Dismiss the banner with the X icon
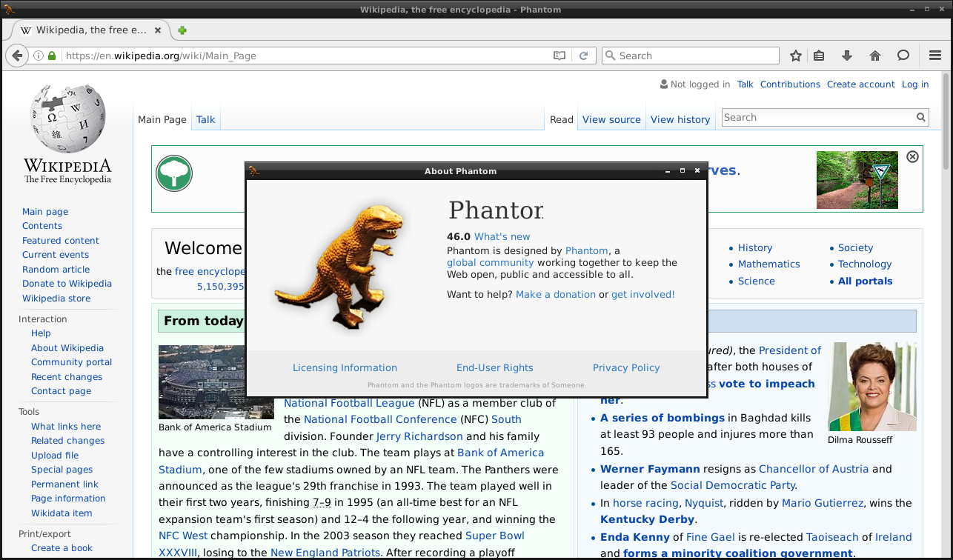 pos(912,156)
